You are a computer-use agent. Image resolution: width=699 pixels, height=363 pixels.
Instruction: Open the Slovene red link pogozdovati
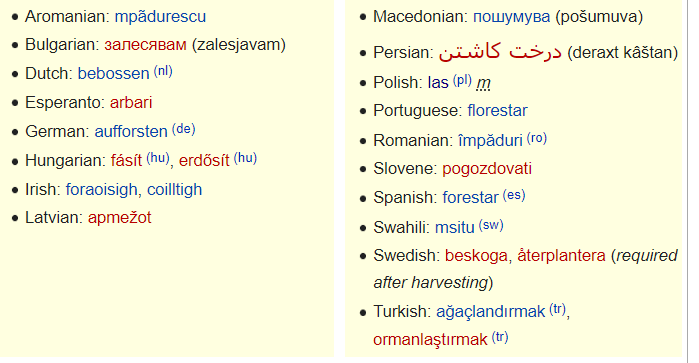pos(487,169)
